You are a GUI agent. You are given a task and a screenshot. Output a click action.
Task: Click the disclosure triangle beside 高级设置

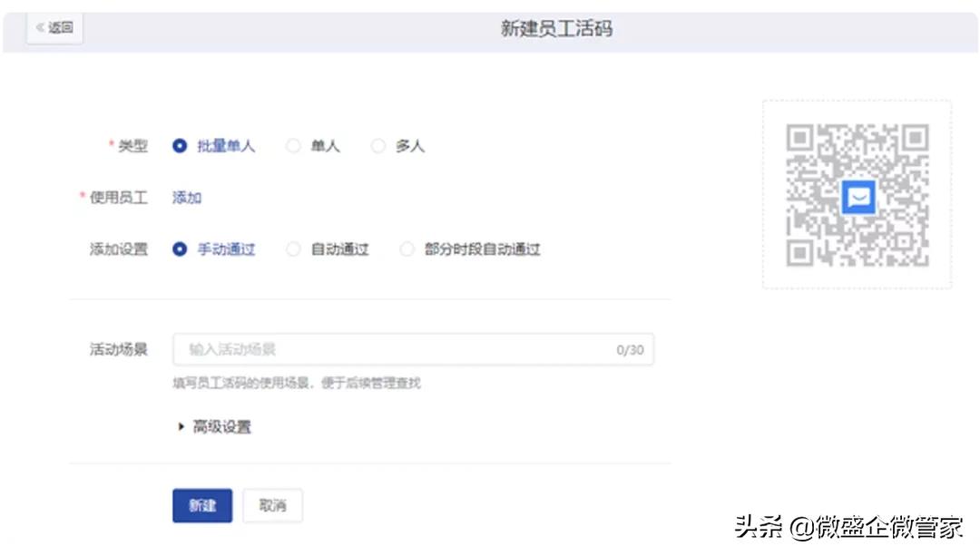[x=181, y=425]
